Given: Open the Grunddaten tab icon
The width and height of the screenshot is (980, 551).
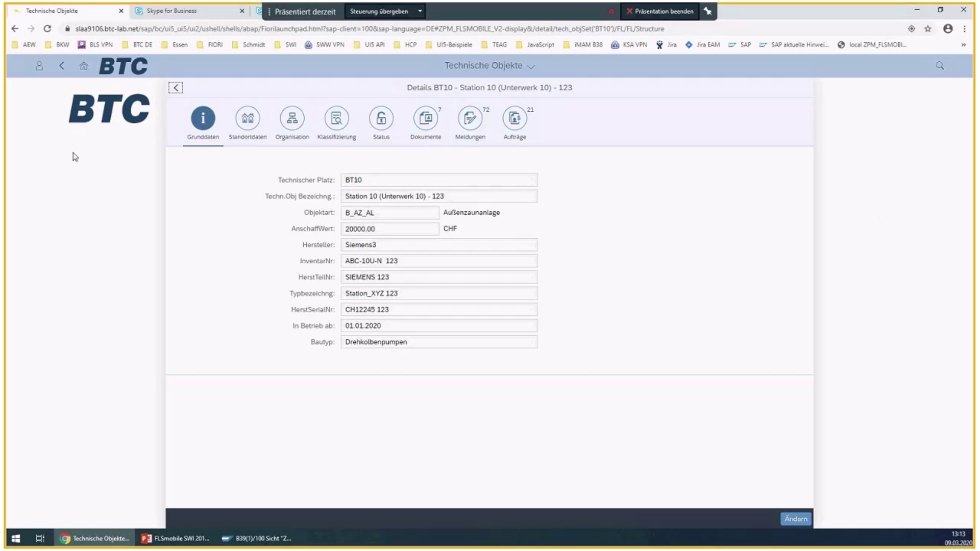Looking at the screenshot, I should coord(203,118).
